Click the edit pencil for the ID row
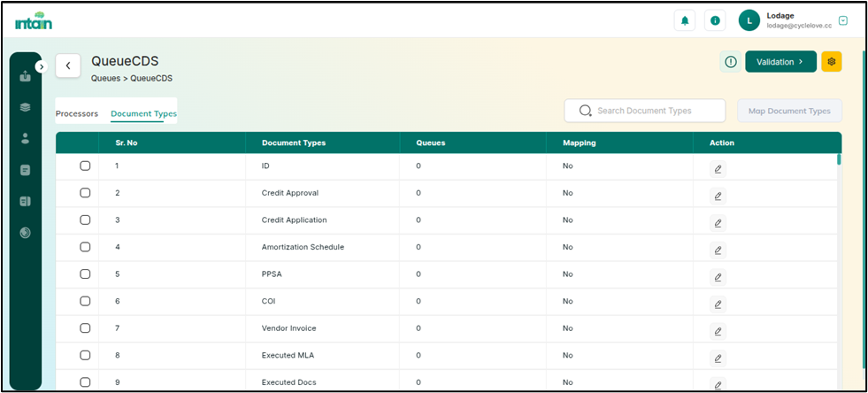Image resolution: width=868 pixels, height=393 pixels. tap(718, 169)
